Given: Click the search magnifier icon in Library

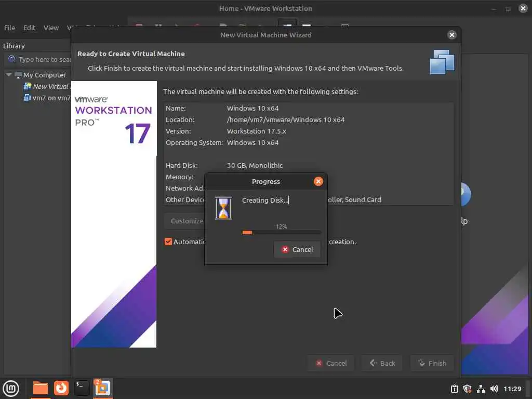Looking at the screenshot, I should pyautogui.click(x=11, y=59).
